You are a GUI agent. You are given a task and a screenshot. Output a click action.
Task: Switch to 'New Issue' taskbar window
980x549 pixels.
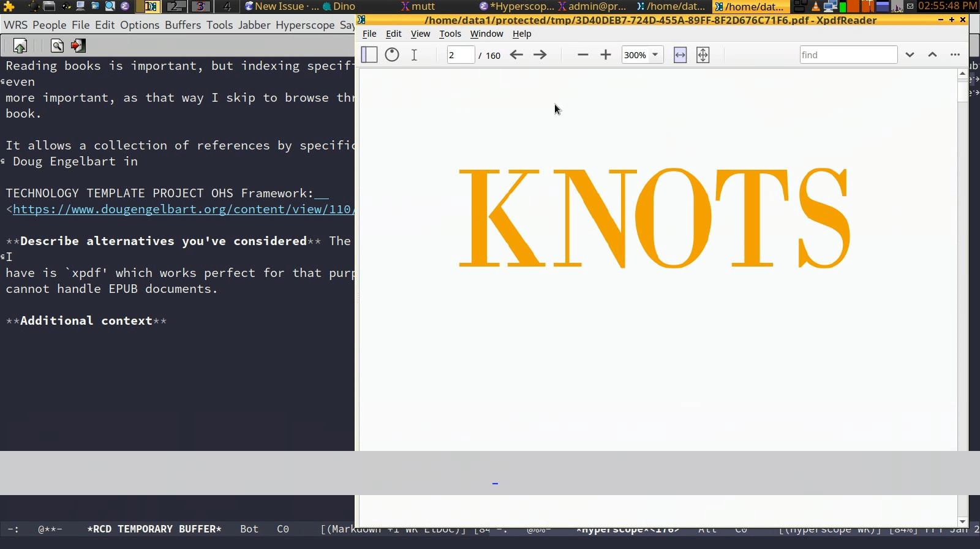tap(281, 7)
